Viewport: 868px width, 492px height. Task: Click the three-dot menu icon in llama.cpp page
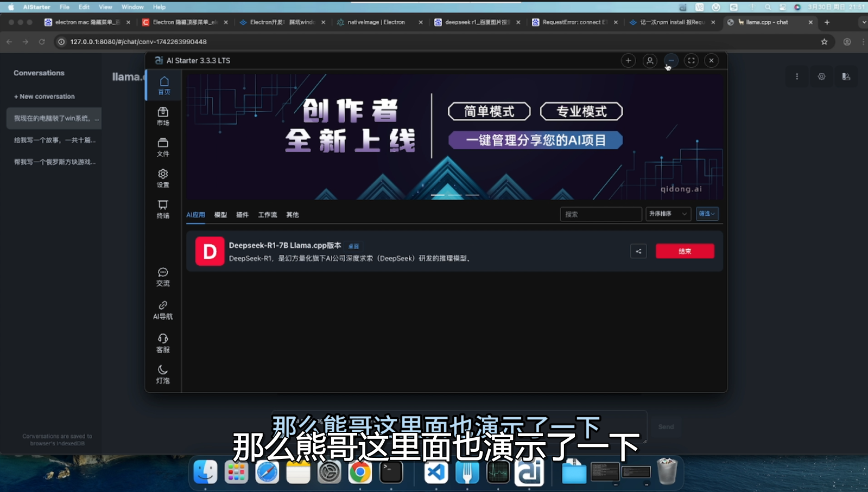pos(797,76)
